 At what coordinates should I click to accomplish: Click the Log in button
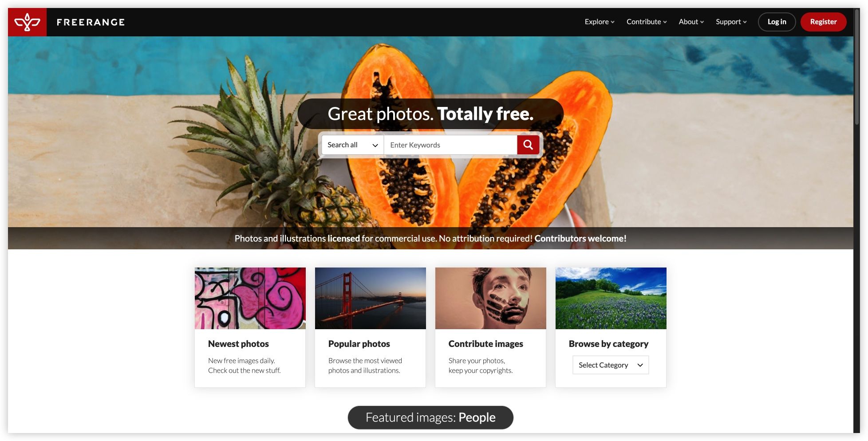click(x=777, y=22)
